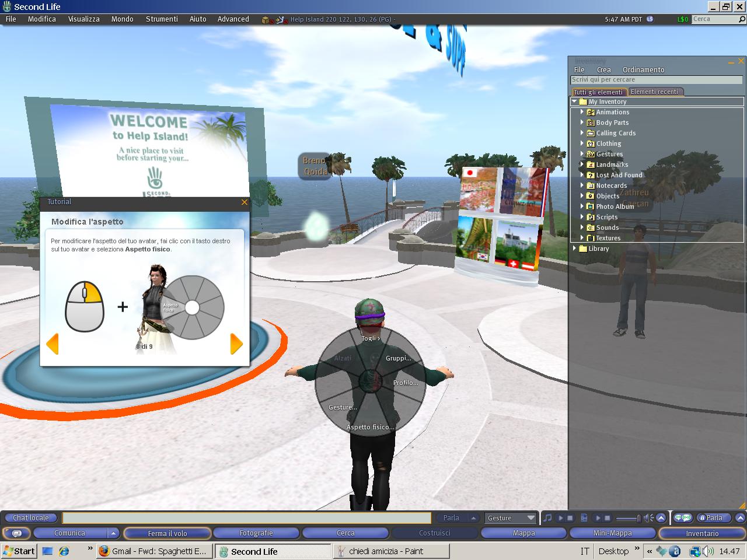747x560 pixels.
Task: Play the music stream
Action: coord(561,518)
